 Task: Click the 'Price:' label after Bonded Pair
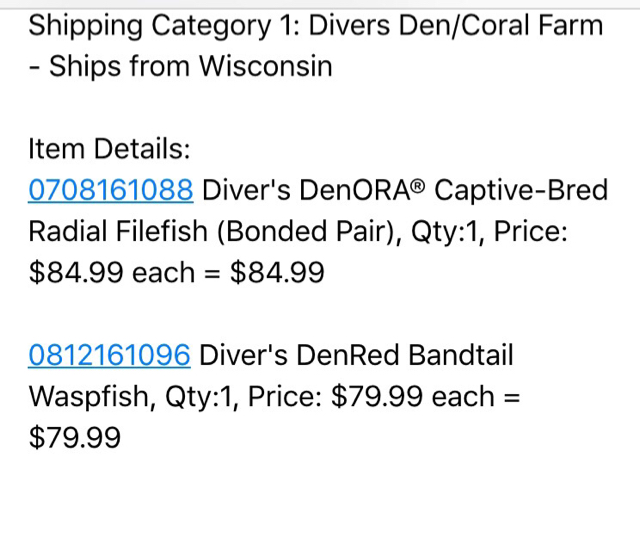531,231
